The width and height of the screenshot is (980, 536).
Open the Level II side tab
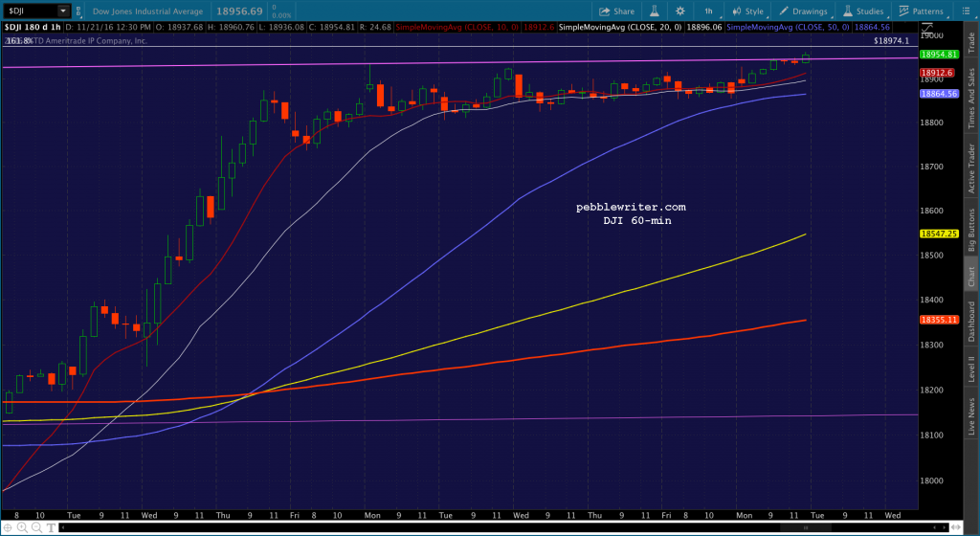click(971, 368)
